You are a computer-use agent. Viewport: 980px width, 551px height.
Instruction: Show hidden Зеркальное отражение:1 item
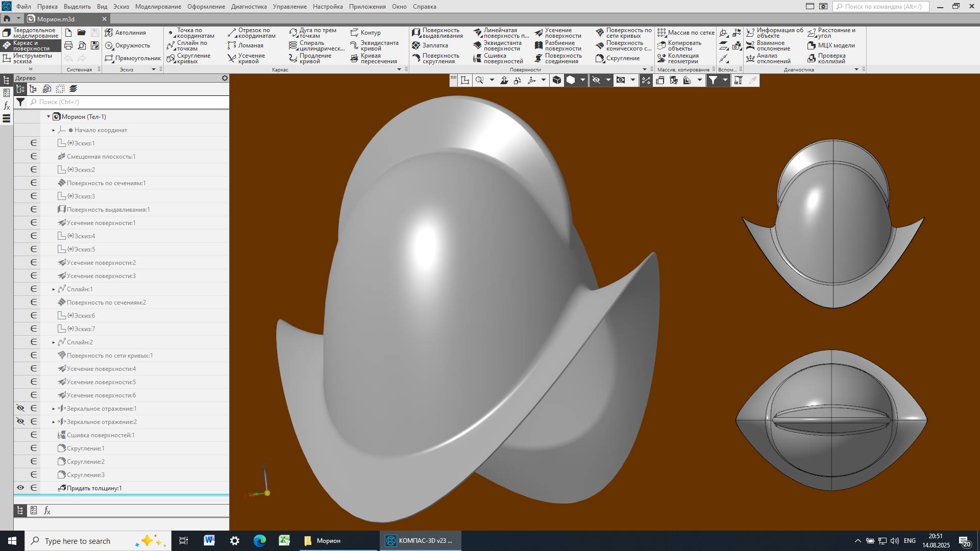pos(20,408)
